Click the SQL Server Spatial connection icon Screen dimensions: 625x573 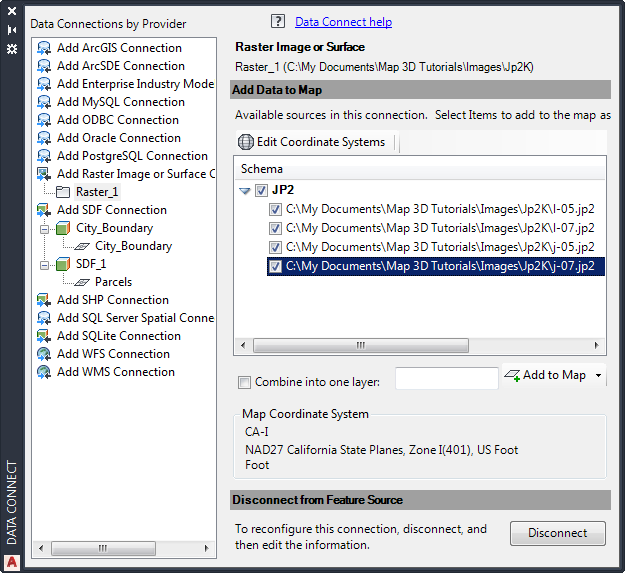(44, 318)
